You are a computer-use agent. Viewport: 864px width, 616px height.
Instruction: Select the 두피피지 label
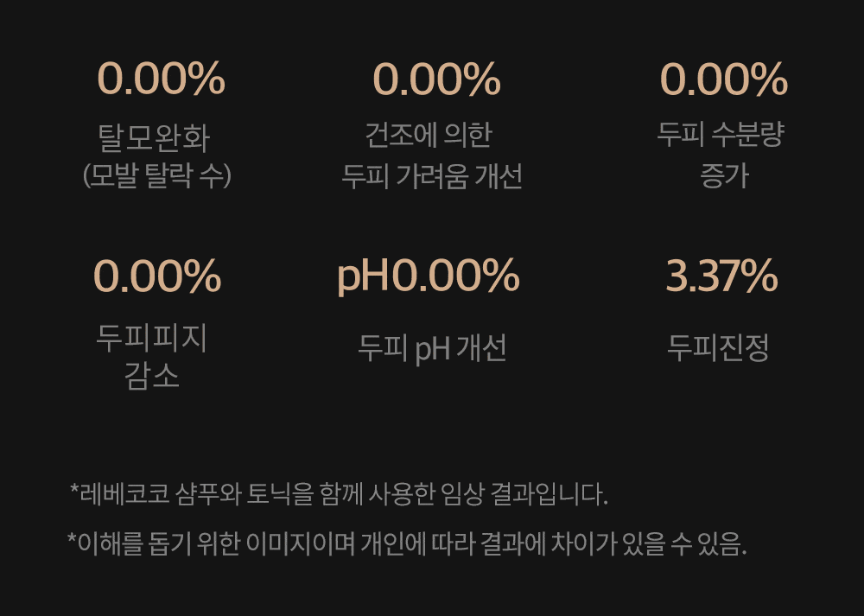click(x=152, y=337)
